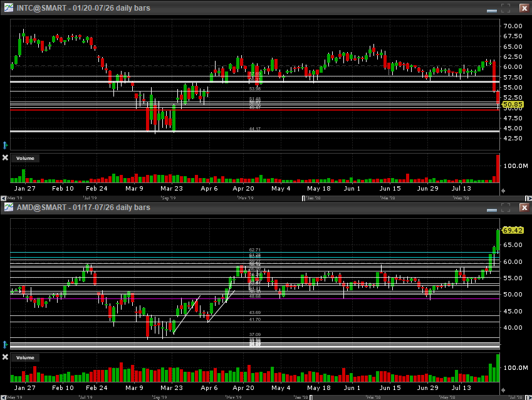Screen dimensions: 532x400
Task: Click the Jan 27 date label in INTC chart
Action: (x=25, y=189)
